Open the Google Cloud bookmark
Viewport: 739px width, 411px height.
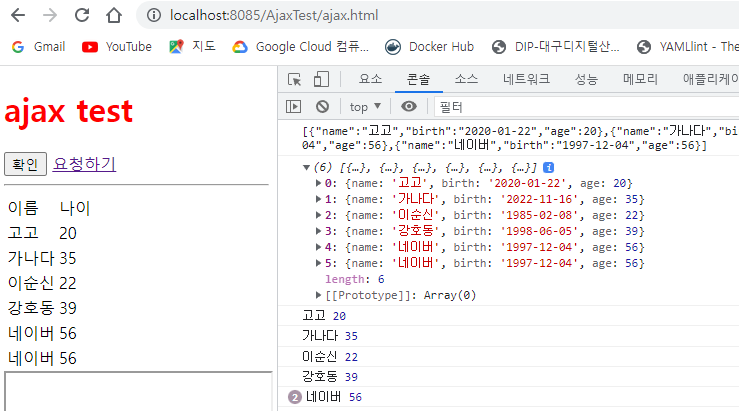301,47
